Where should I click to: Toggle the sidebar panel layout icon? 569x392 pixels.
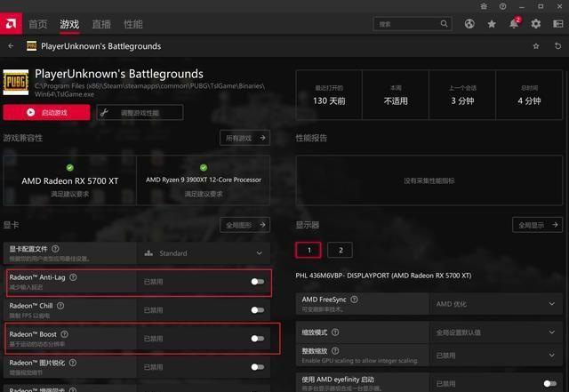[557, 24]
